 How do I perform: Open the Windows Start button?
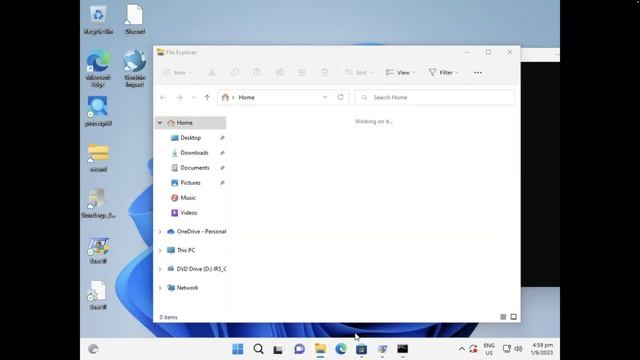coord(238,349)
